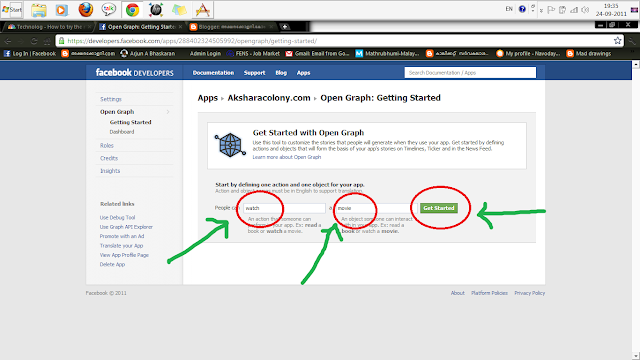This screenshot has height=360, width=640.
Task: Launch Firefox from the taskbar
Action: (85, 10)
